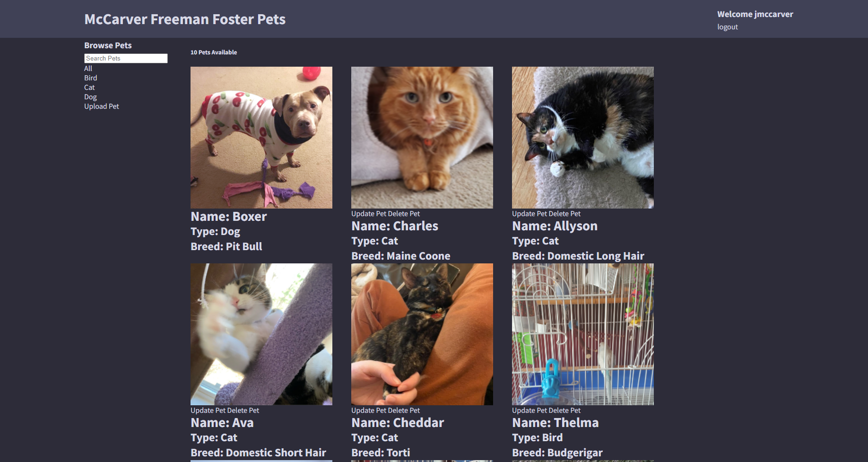Filter pets by Dog
Viewport: 868px width, 462px height.
point(90,97)
